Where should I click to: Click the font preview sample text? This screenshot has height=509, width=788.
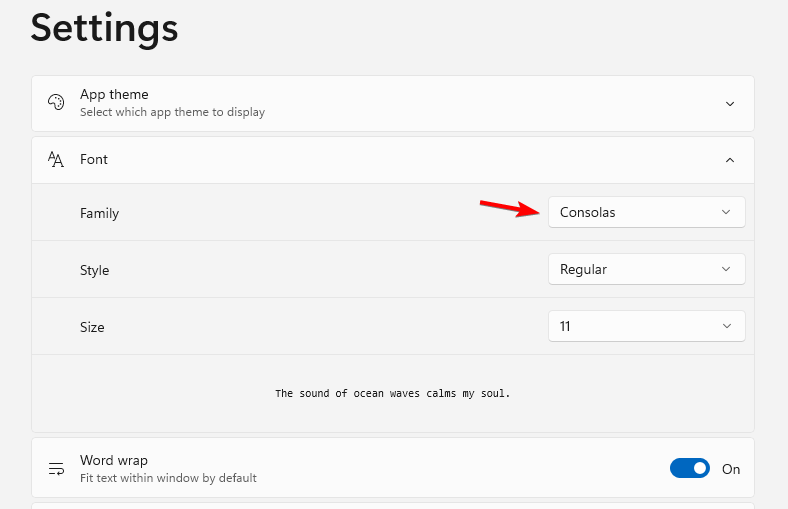[x=393, y=393]
